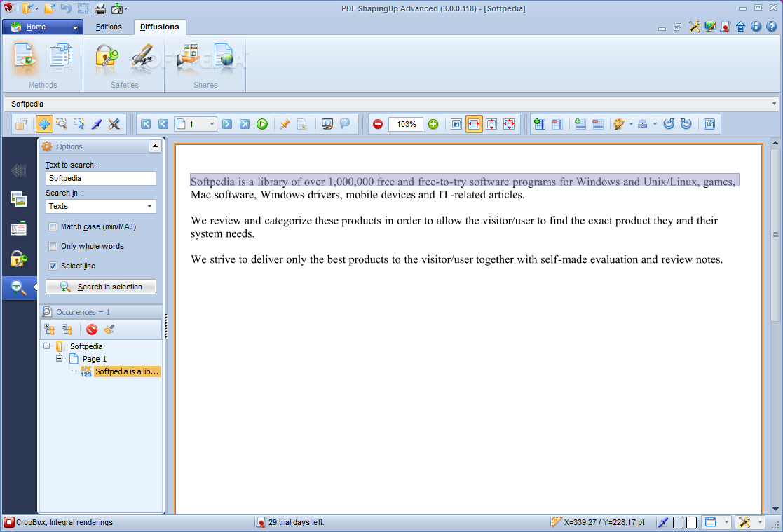Click the red stop search icon

click(91, 329)
